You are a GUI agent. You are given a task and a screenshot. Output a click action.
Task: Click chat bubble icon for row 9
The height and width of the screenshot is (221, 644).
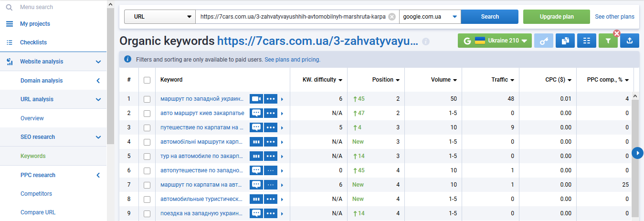click(256, 213)
